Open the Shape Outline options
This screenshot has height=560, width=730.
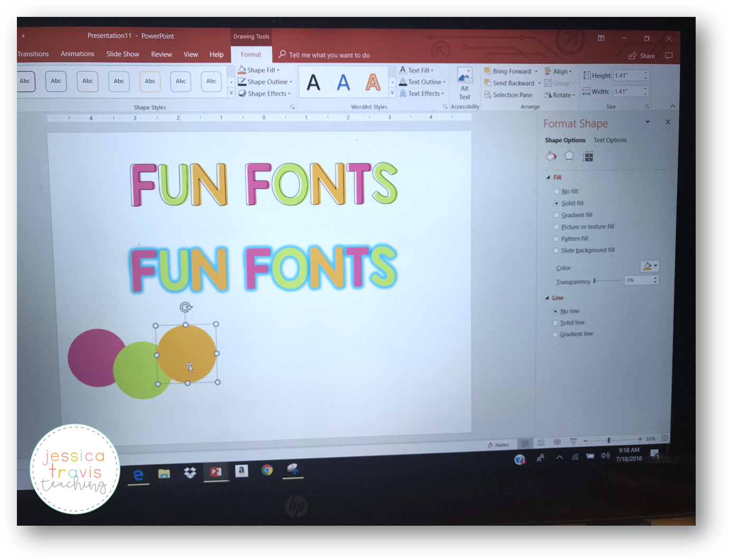tap(265, 82)
